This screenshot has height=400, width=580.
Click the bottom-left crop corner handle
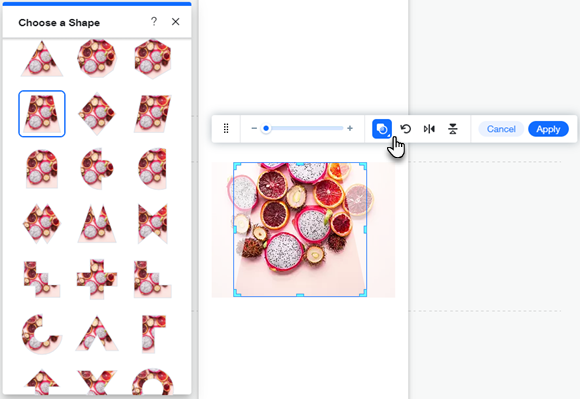coord(237,293)
